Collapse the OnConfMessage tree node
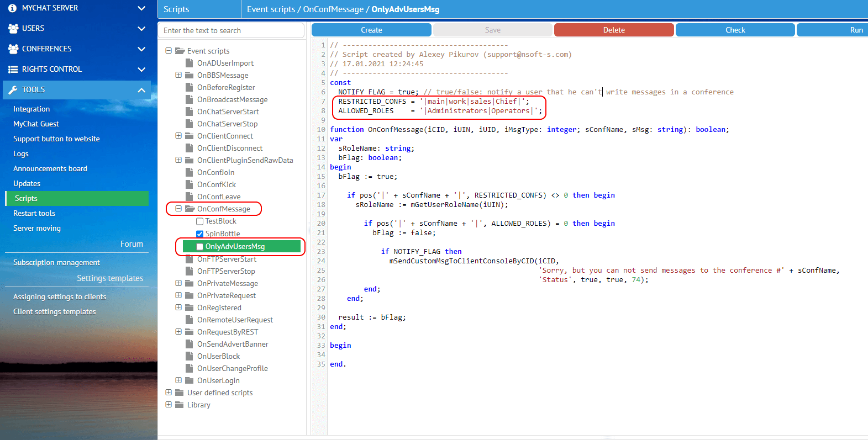This screenshot has height=440, width=868. click(x=178, y=209)
